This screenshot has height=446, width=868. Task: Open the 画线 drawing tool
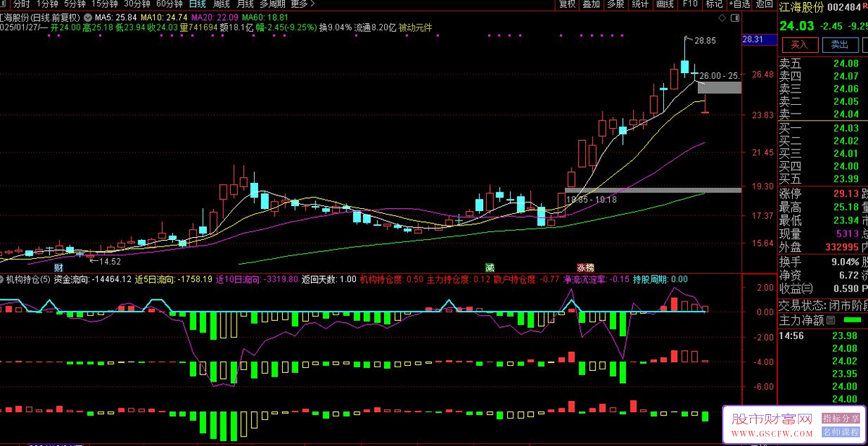pos(665,4)
